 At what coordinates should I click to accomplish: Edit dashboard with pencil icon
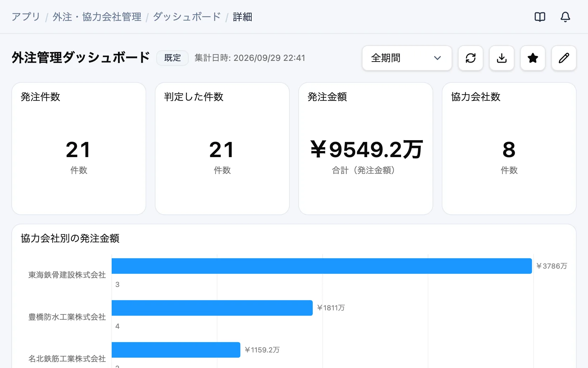pos(564,58)
